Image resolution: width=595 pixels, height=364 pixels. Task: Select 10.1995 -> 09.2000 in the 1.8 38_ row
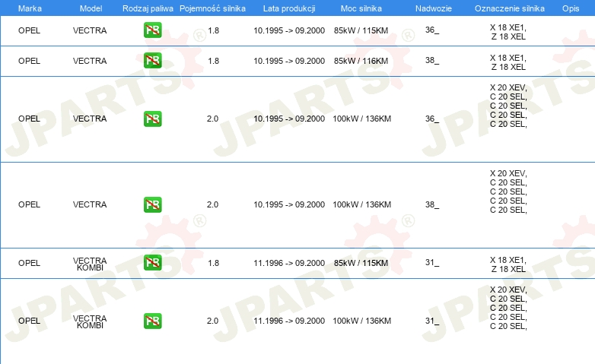pyautogui.click(x=289, y=61)
